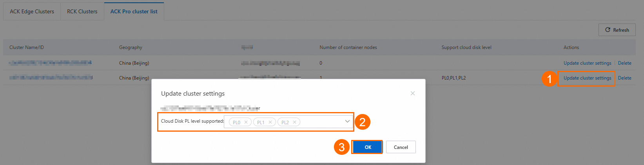Click the Number of container nodes header
This screenshot has height=165, width=644.
348,47
